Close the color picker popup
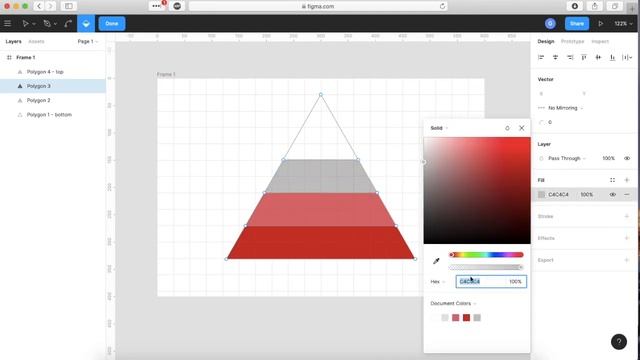 point(522,128)
